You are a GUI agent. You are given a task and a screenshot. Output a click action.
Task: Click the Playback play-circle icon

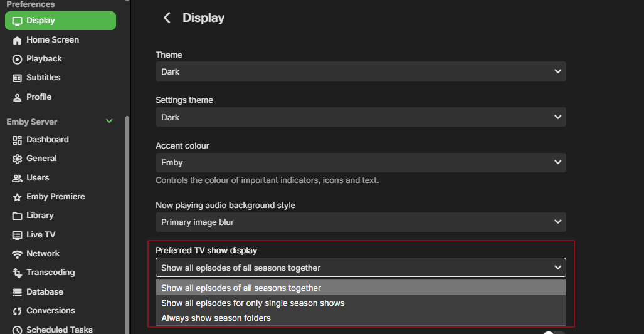[x=17, y=59]
